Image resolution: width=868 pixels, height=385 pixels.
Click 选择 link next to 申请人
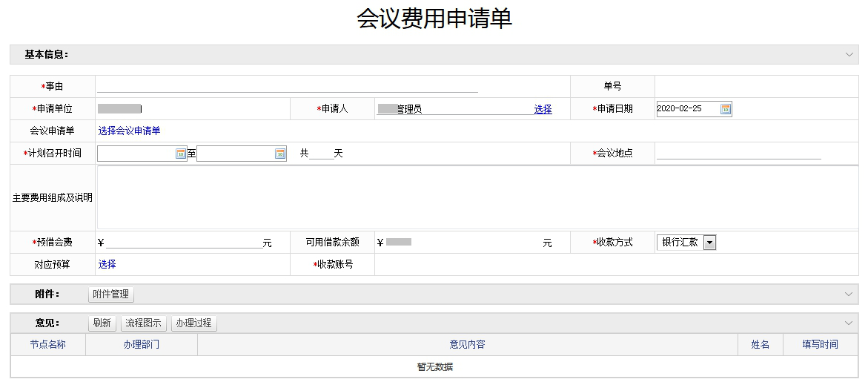(x=543, y=109)
